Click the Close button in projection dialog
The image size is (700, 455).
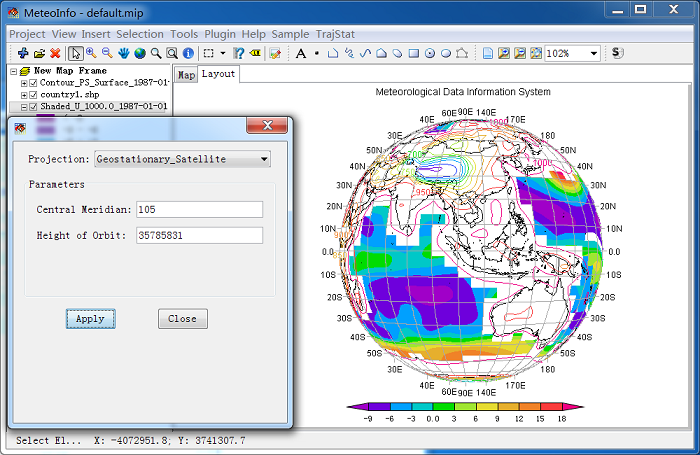pyautogui.click(x=183, y=319)
